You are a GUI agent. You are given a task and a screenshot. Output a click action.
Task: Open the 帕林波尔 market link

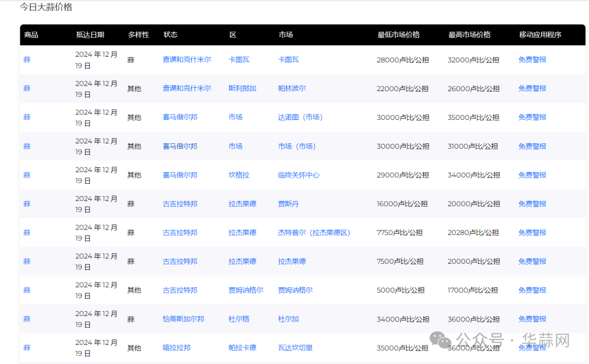[x=292, y=89]
